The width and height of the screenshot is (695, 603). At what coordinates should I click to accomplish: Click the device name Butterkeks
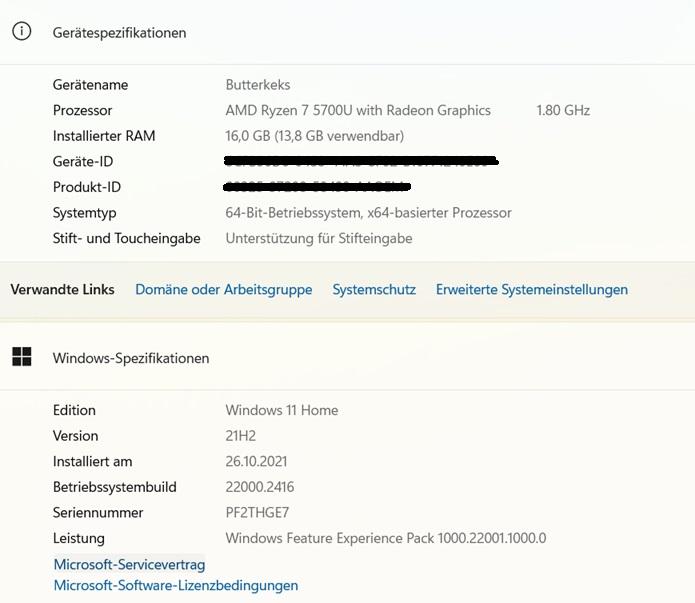point(257,85)
